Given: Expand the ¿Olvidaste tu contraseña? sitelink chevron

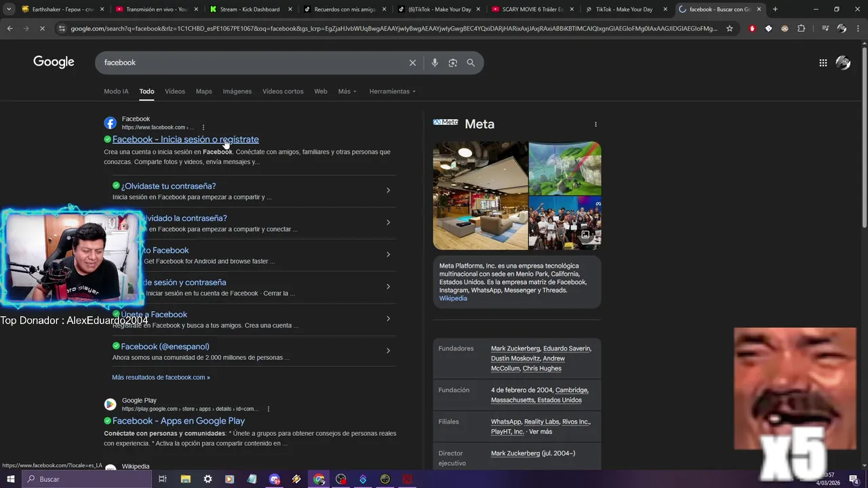Looking at the screenshot, I should pyautogui.click(x=388, y=190).
